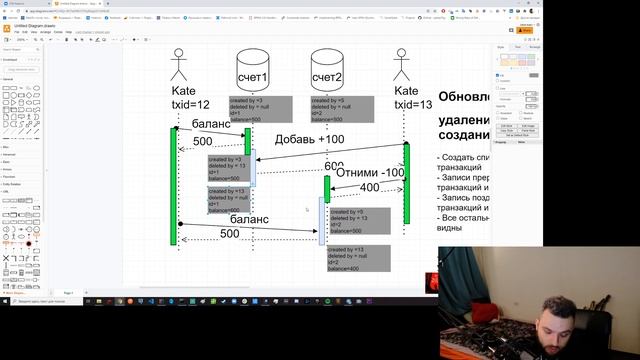Click the search magnifier in Search Shapes

38,49
